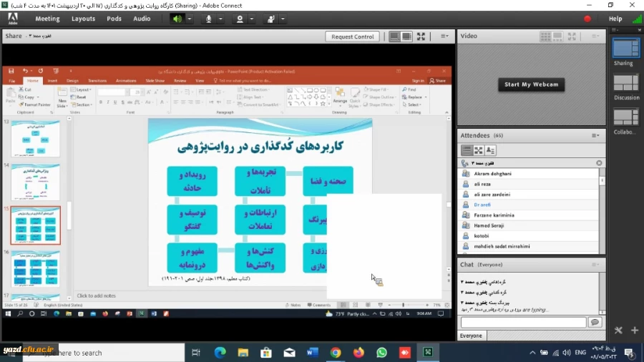Open the Mail app from the taskbar
Image resolution: width=644 pixels, height=362 pixels.
pos(289,353)
